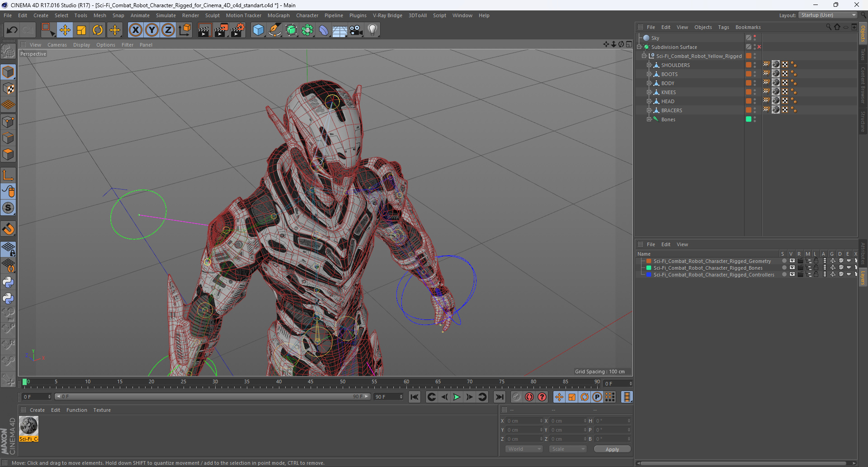Open Object Manager Tags menu

point(723,27)
